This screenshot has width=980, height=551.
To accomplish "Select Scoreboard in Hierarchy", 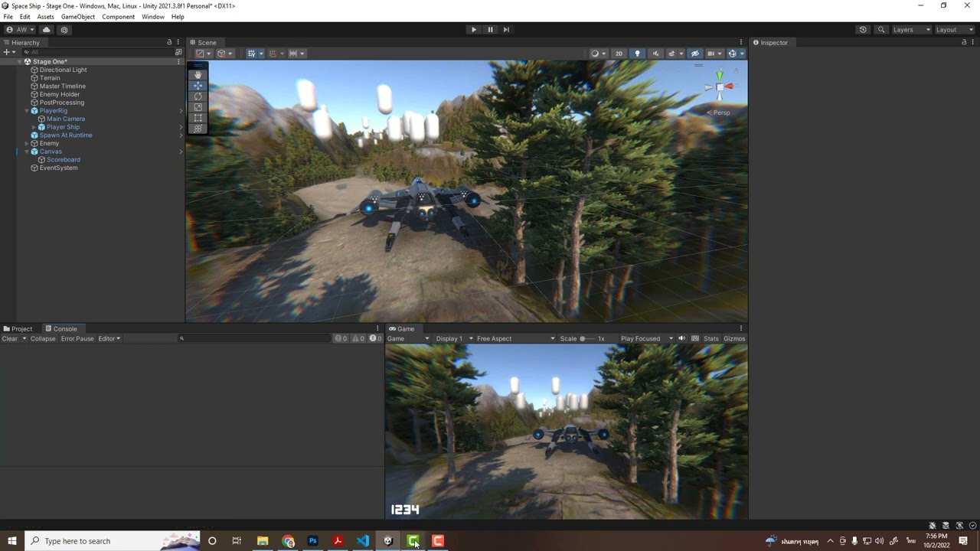I will tap(63, 160).
